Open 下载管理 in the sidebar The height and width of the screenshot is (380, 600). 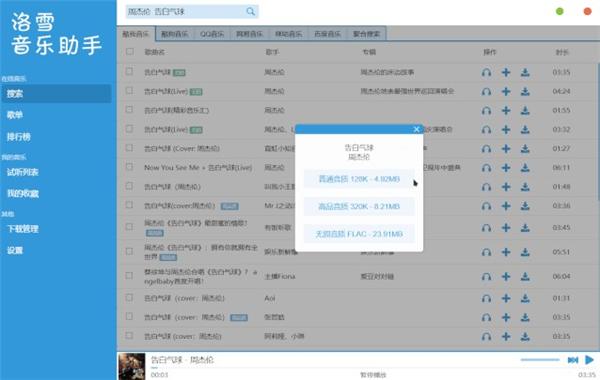[23, 229]
